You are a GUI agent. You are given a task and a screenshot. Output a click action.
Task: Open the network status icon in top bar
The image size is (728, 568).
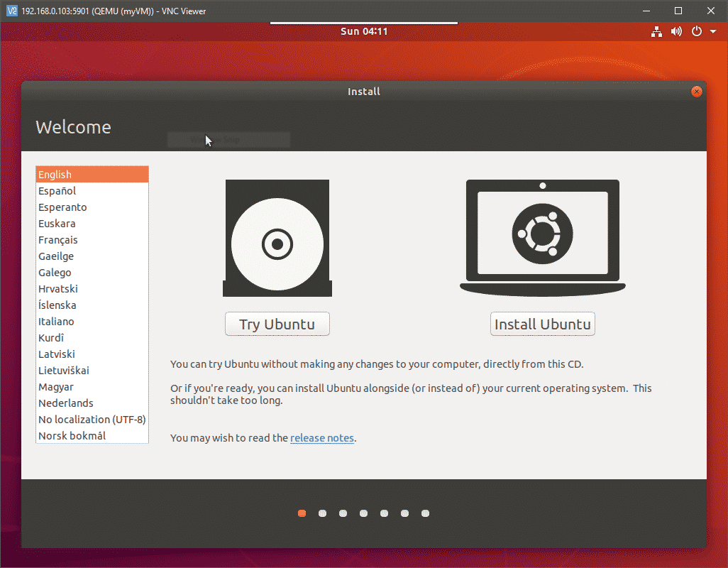click(656, 31)
